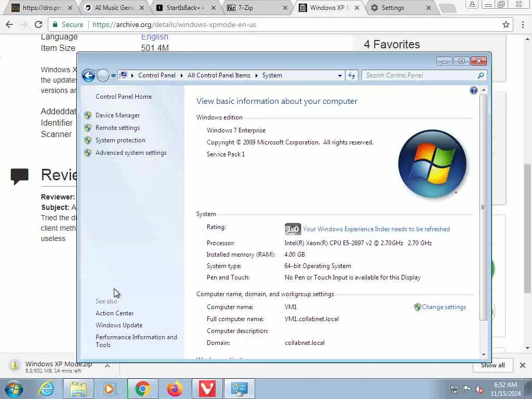
Task: Open Device Manager link
Action: [x=117, y=115]
